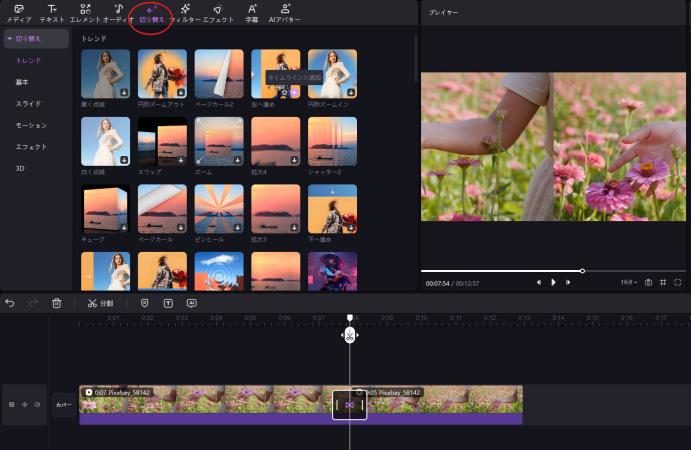
Task: Toggle the player grid overlay
Action: [x=663, y=283]
